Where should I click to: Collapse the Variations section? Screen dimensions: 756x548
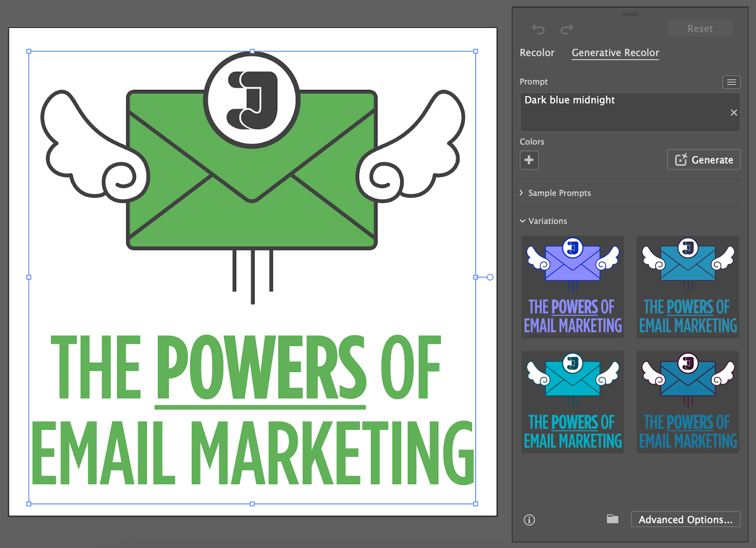click(x=543, y=221)
